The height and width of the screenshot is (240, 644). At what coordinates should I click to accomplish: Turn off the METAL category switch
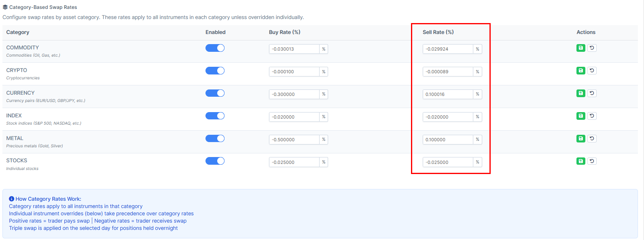215,139
